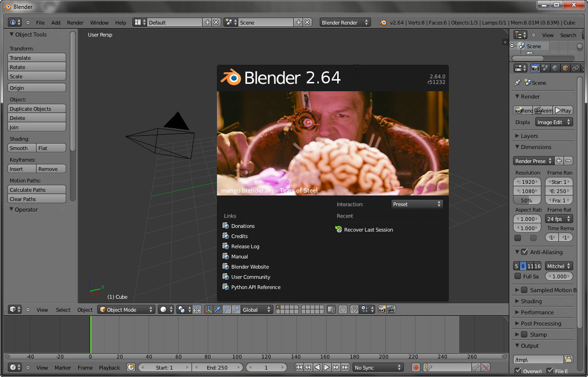588x377 pixels.
Task: Open the Interaction Preset dropdown on splash
Action: coord(417,204)
